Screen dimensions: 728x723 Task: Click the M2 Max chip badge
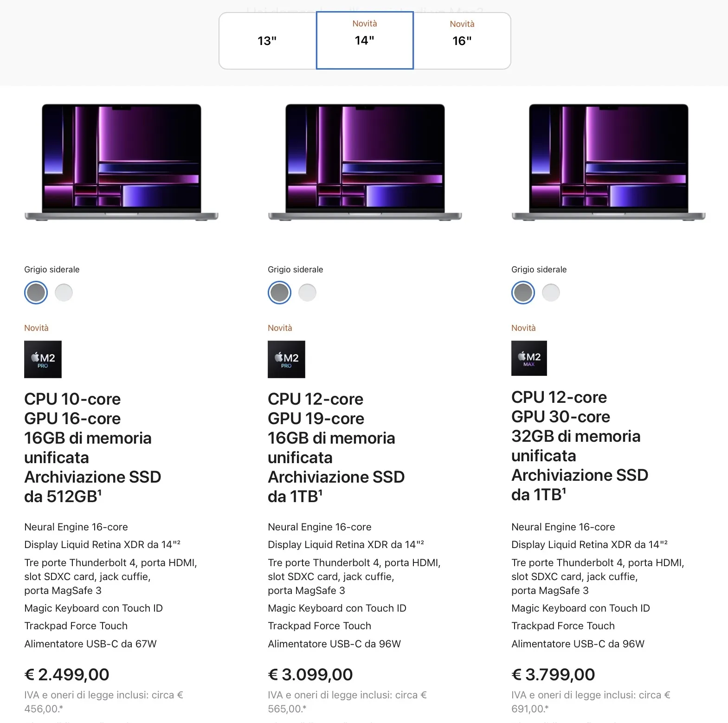pos(529,358)
